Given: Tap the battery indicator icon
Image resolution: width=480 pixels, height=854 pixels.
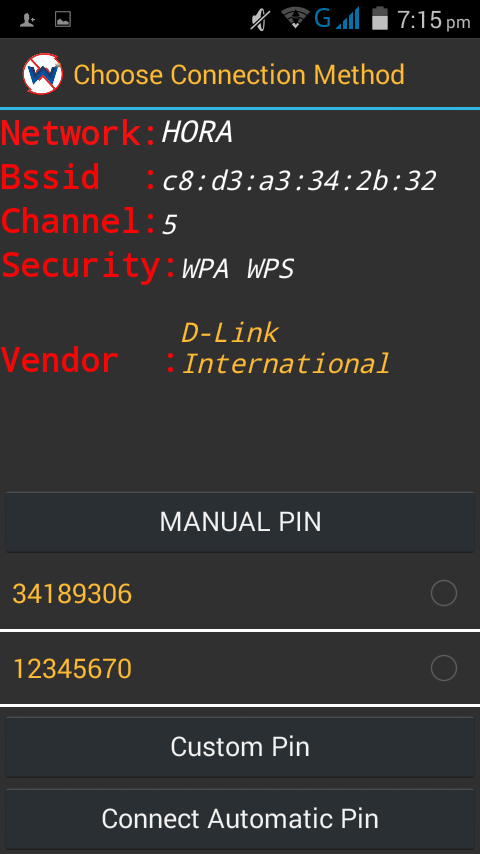Looking at the screenshot, I should click(380, 19).
